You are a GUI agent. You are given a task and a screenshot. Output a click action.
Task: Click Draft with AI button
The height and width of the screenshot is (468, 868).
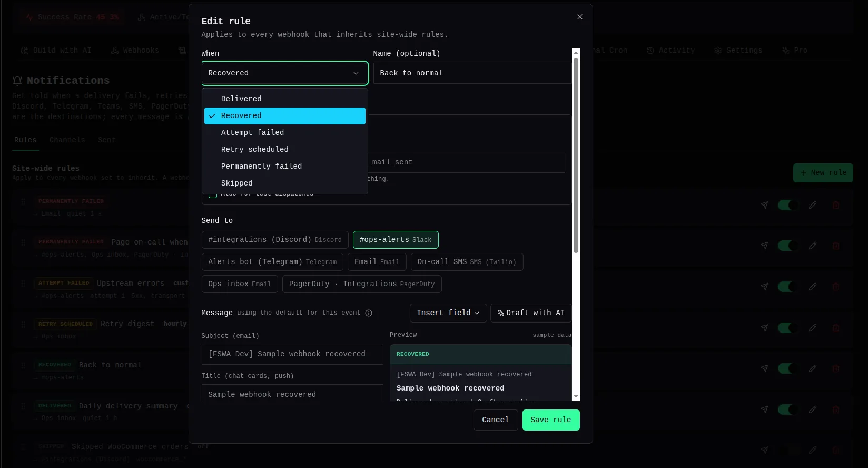pyautogui.click(x=531, y=313)
